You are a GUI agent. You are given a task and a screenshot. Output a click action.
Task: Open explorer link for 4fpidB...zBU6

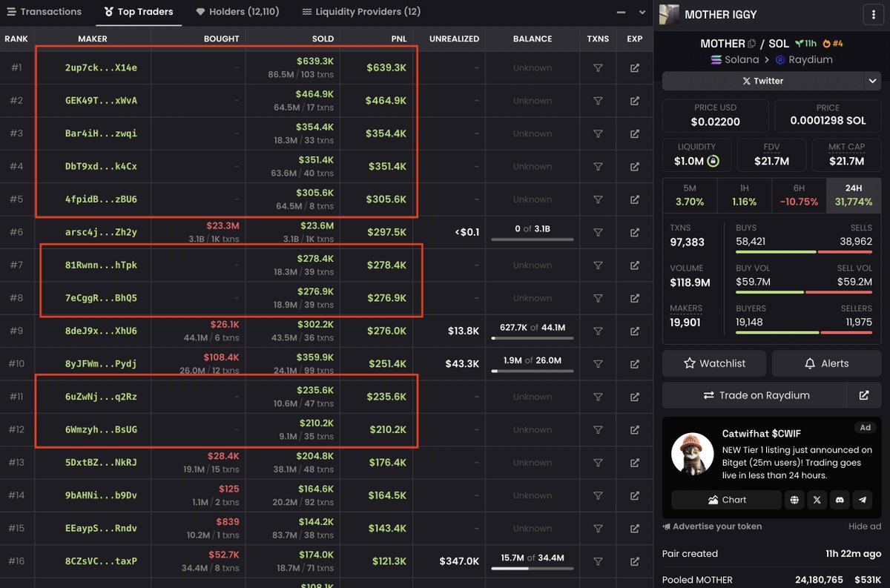(x=635, y=199)
